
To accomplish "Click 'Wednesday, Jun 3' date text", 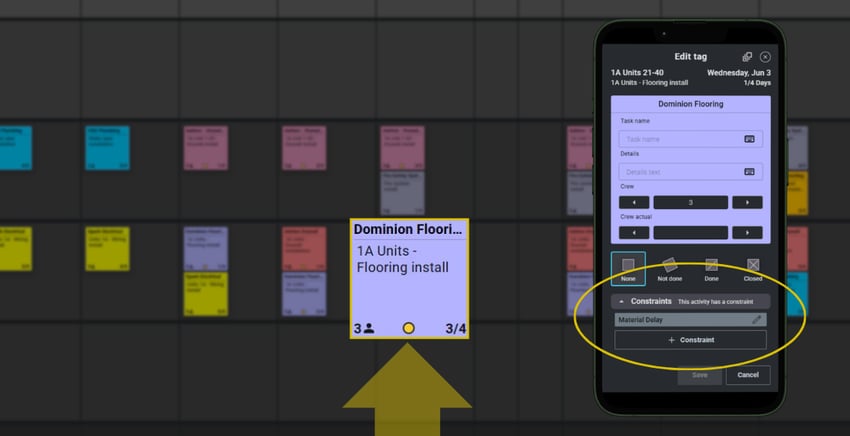I will pyautogui.click(x=739, y=73).
